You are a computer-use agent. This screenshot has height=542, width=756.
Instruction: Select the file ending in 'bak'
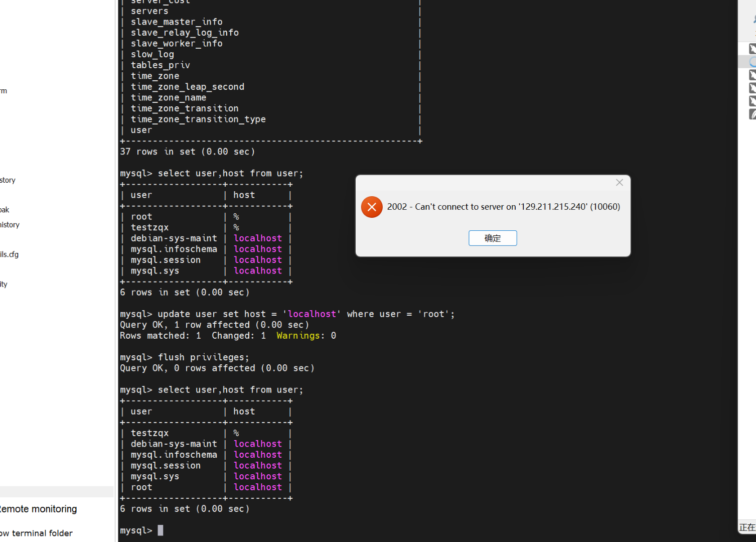pyautogui.click(x=5, y=210)
